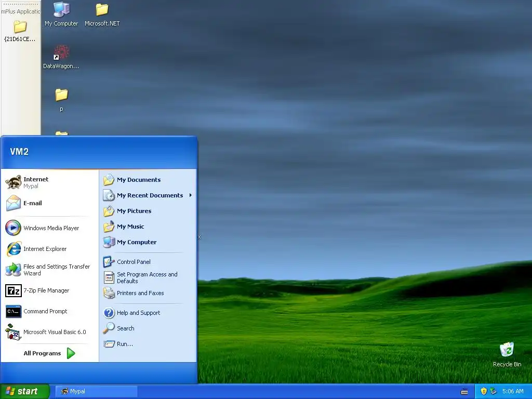Open Set Program Access and Defaults
Image resolution: width=532 pixels, height=399 pixels.
click(148, 277)
